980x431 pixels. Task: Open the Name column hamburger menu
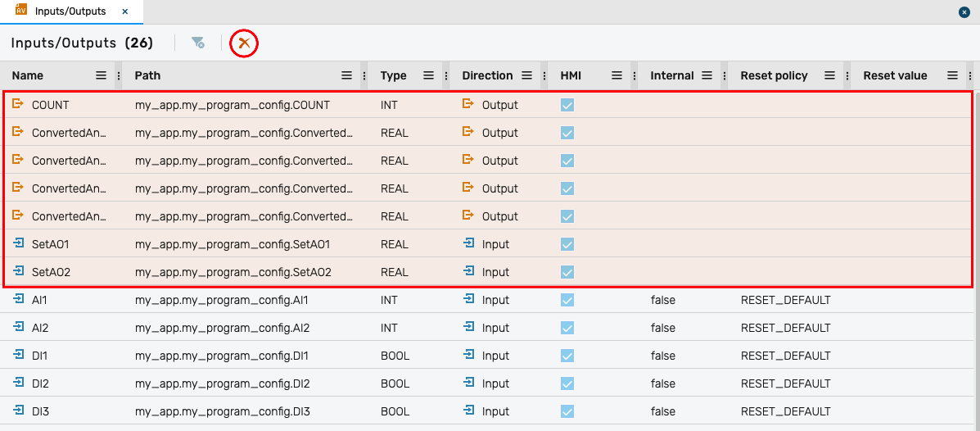pos(101,75)
